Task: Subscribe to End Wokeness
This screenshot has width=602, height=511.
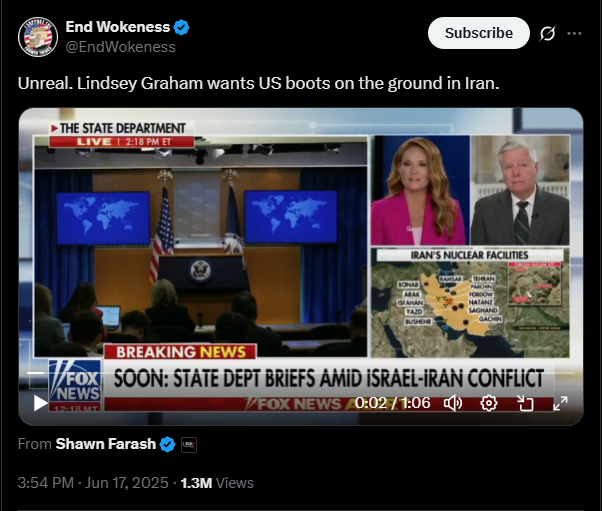Action: [479, 33]
